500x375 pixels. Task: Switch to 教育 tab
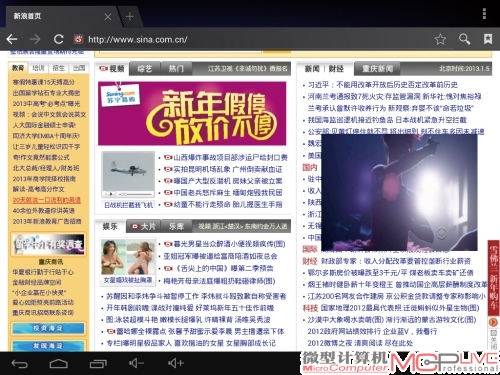[18, 68]
